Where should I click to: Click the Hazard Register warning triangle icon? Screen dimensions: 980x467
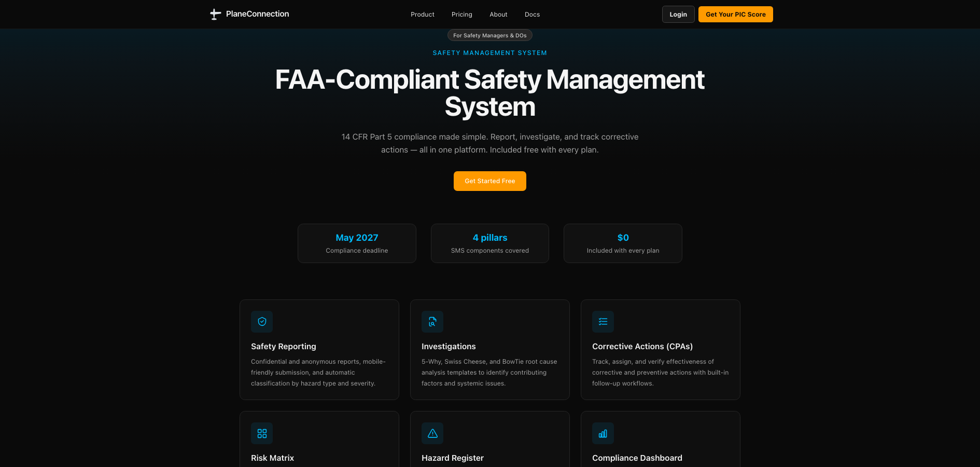432,433
